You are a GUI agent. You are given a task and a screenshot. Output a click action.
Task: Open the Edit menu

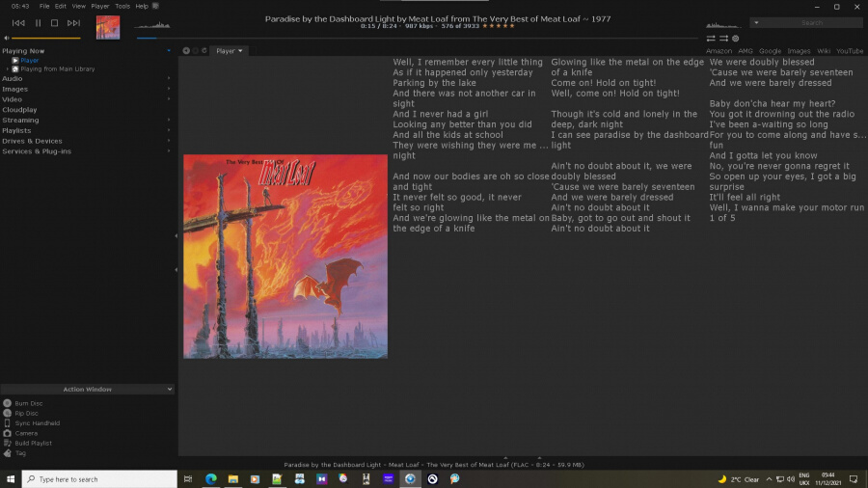61,6
